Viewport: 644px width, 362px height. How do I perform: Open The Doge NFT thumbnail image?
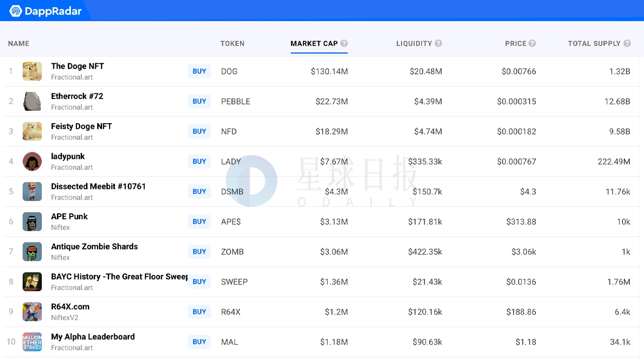32,71
